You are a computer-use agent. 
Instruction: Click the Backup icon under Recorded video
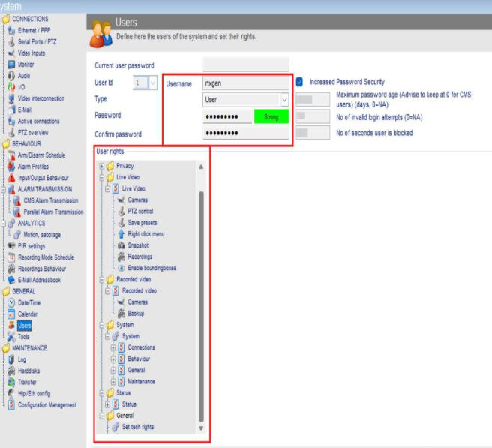(x=121, y=314)
